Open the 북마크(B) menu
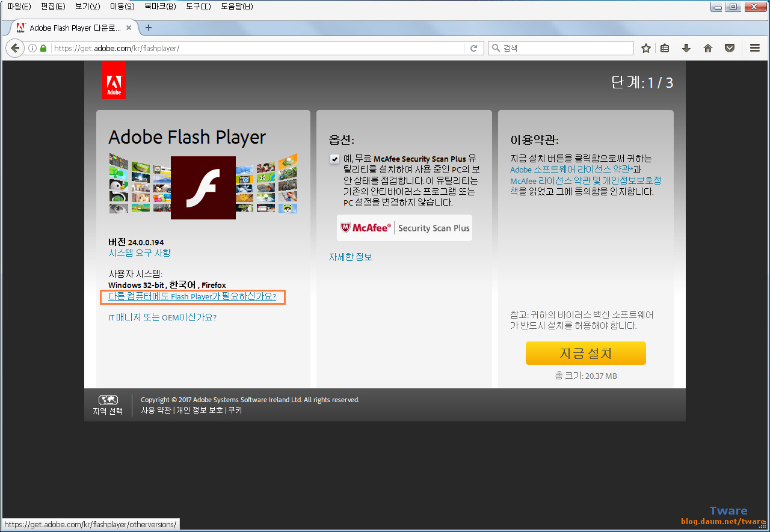 point(160,7)
